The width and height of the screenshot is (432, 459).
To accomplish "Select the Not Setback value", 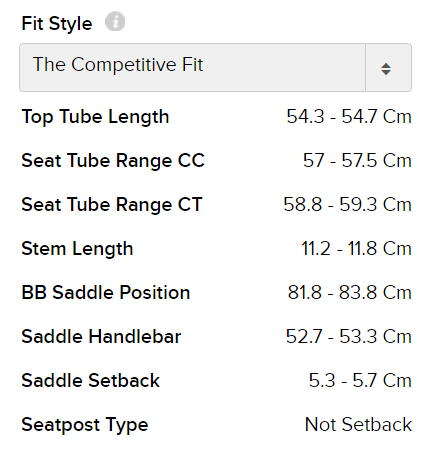I will click(358, 425).
